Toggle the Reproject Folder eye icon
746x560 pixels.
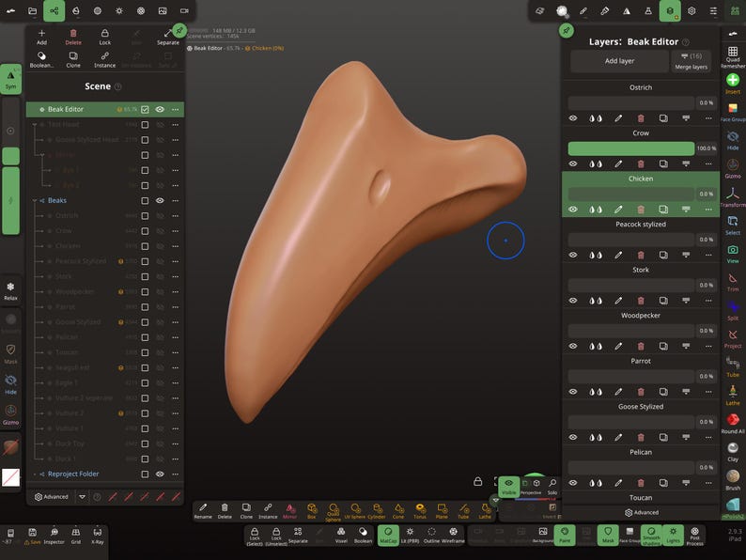coord(160,474)
